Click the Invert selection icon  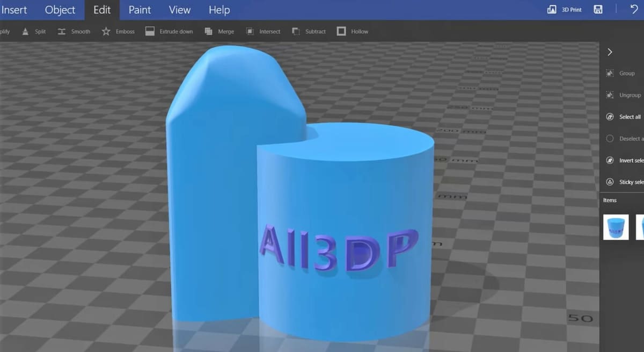tap(610, 160)
